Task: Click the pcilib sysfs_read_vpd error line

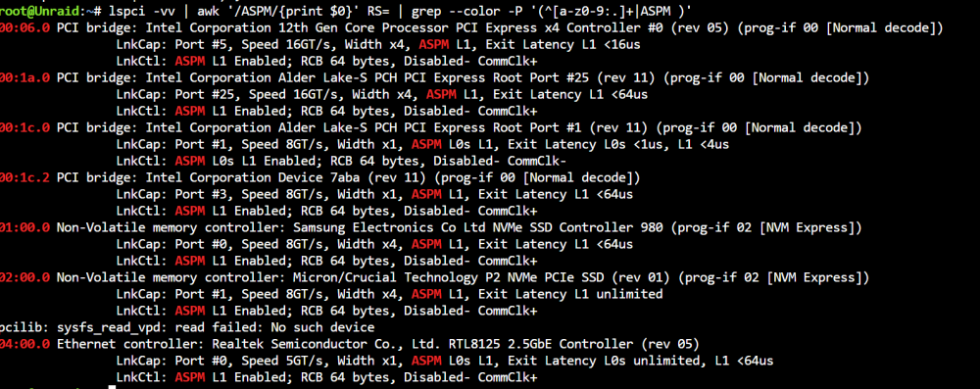Action: 187,327
